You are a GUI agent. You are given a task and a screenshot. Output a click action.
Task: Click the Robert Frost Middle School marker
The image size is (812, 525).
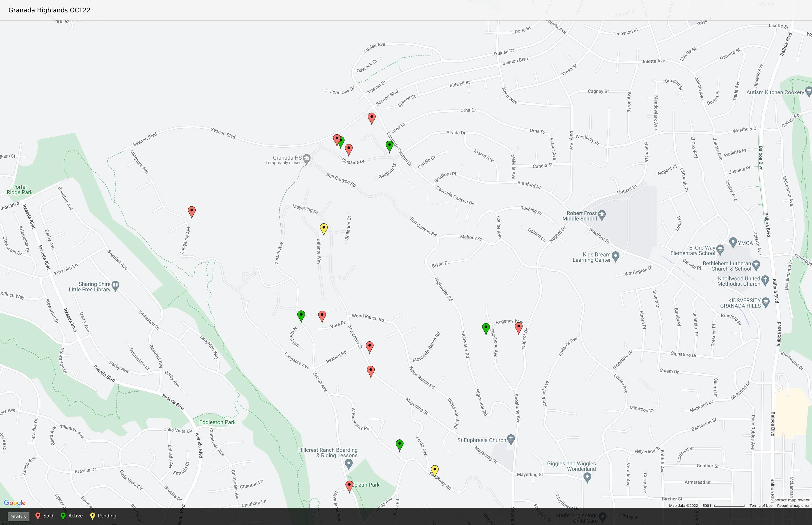pyautogui.click(x=602, y=215)
